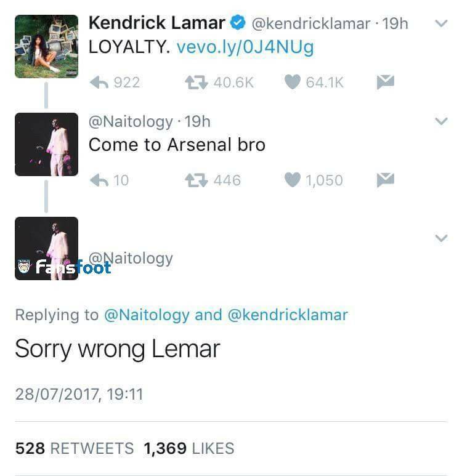Send Kendrick Lamar's tweet via direct message
This screenshot has height=476, width=462.
(386, 82)
